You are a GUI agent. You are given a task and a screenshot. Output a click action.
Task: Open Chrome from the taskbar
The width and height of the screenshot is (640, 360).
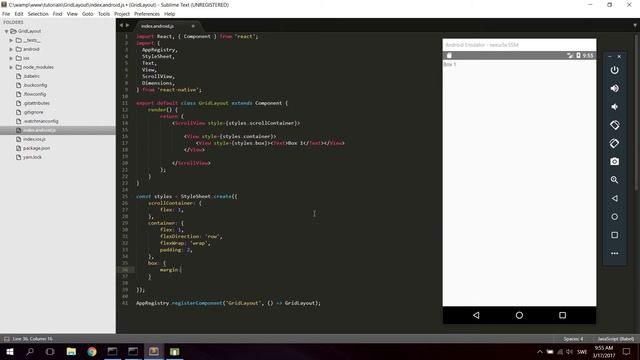92,351
